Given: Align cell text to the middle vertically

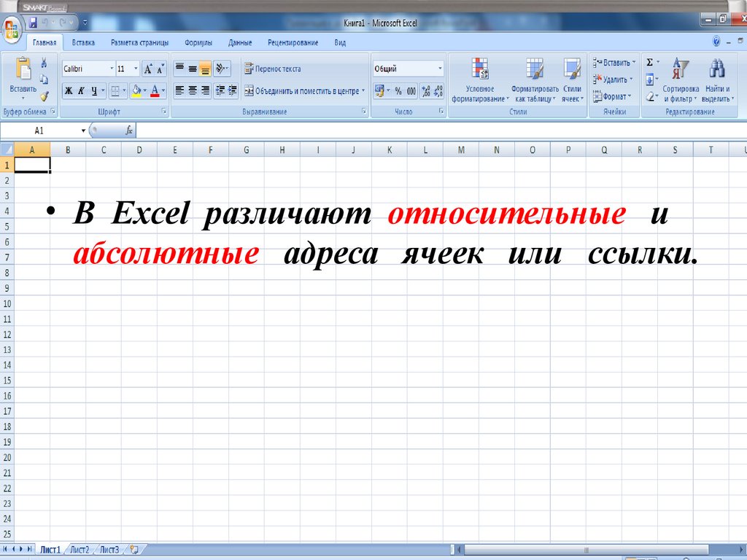Looking at the screenshot, I should [193, 69].
